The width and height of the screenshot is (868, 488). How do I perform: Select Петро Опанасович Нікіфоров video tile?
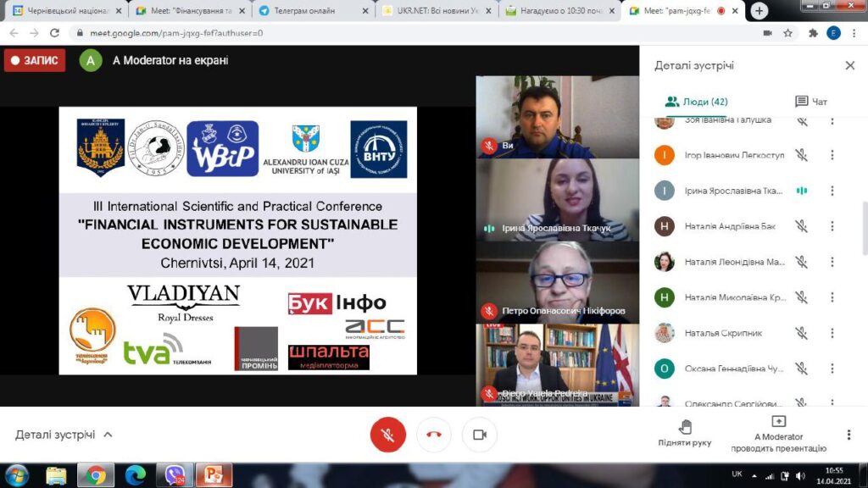[x=557, y=281]
